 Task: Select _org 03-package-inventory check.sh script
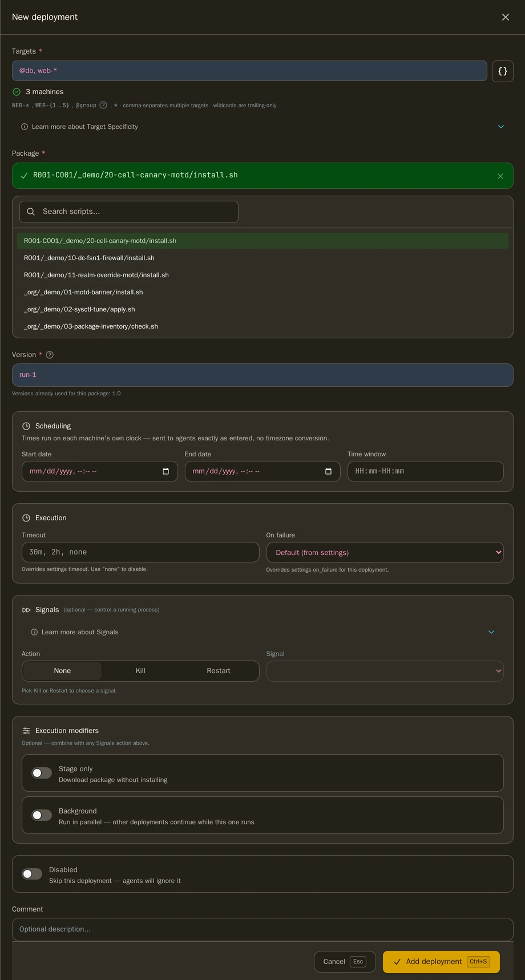pyautogui.click(x=262, y=326)
